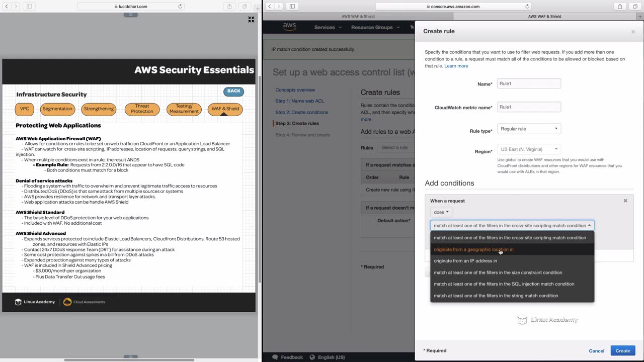
Task: Show tab overview in AWS console Safari window
Action: point(635,6)
